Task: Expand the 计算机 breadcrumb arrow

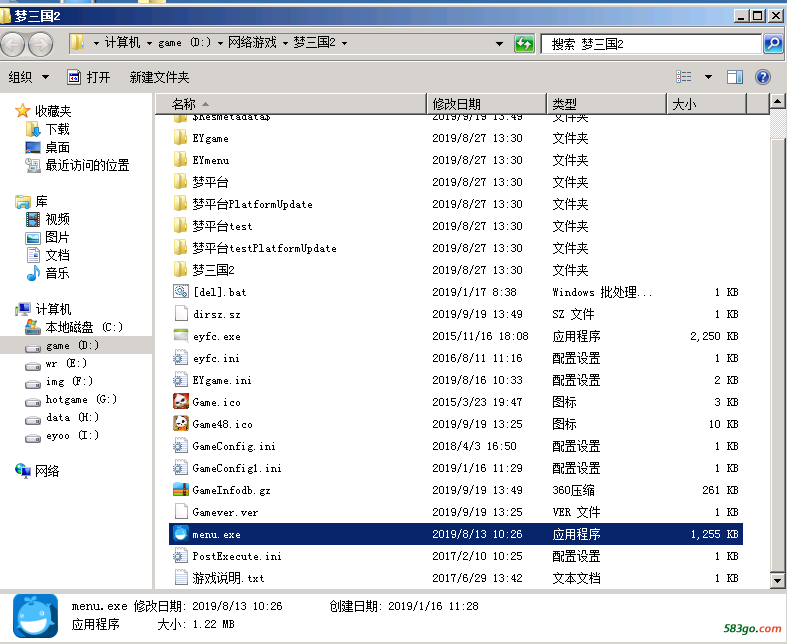Action: (149, 44)
